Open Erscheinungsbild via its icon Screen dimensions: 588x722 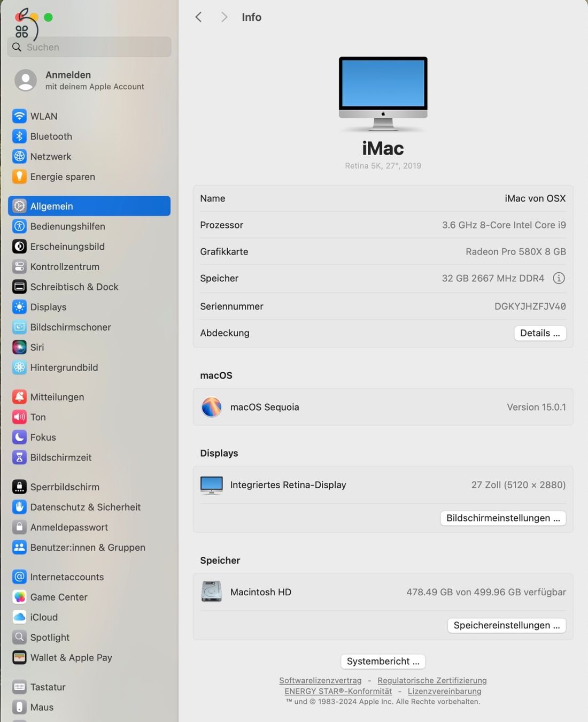coord(19,247)
